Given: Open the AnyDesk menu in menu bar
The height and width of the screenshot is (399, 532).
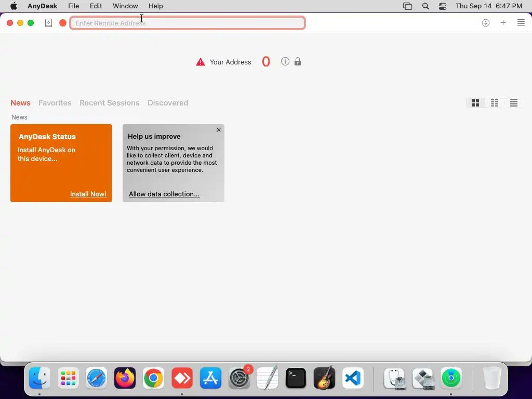Looking at the screenshot, I should [43, 6].
